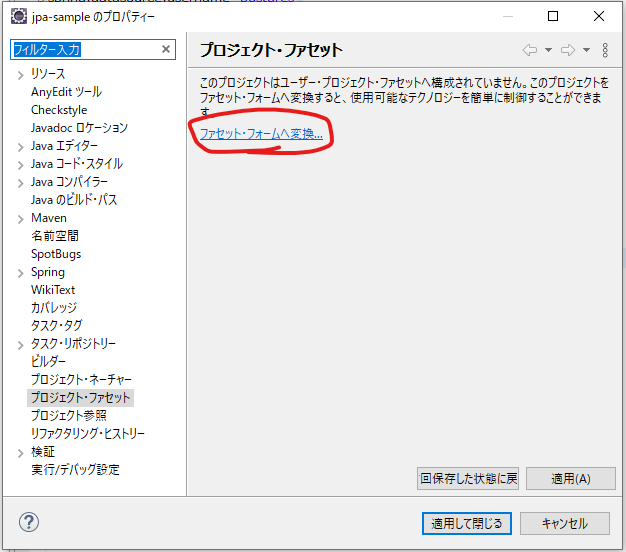Select Java のビルド・パス item
Image resolution: width=626 pixels, height=552 pixels.
74,200
